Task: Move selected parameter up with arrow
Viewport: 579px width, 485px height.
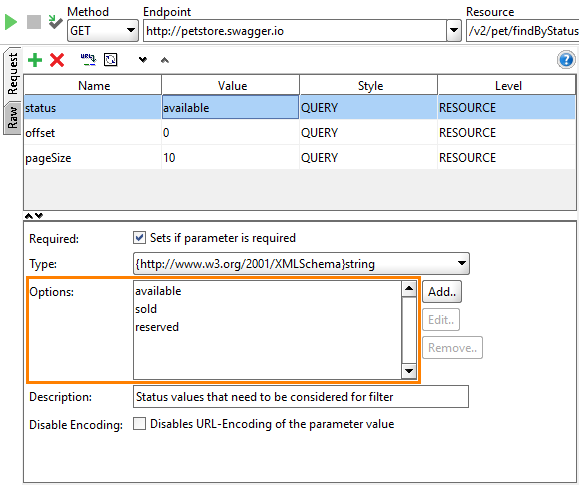Action: (x=165, y=60)
